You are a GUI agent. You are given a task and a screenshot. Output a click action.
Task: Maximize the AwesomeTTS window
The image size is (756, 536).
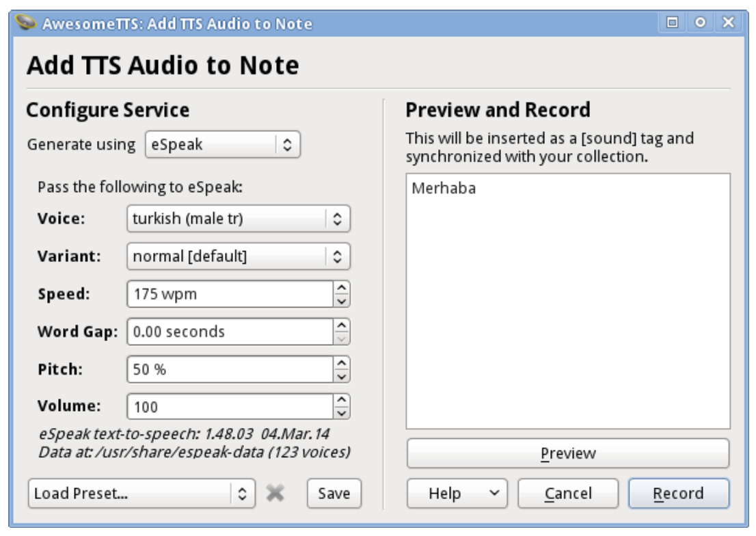point(672,22)
